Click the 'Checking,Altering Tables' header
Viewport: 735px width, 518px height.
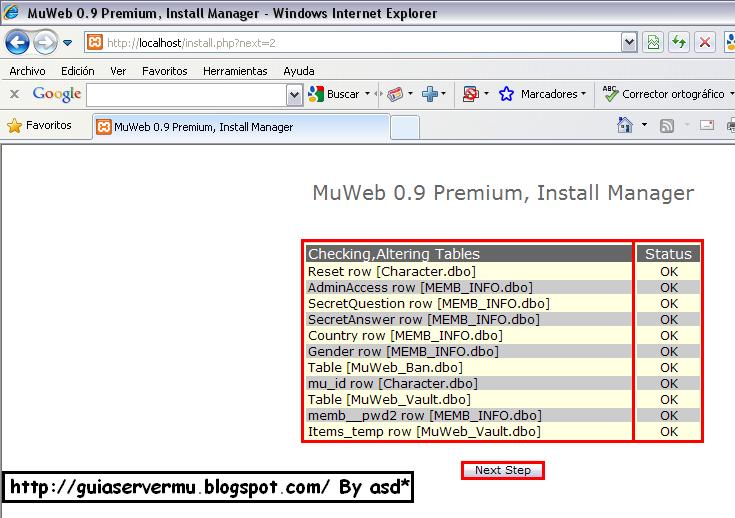point(469,254)
